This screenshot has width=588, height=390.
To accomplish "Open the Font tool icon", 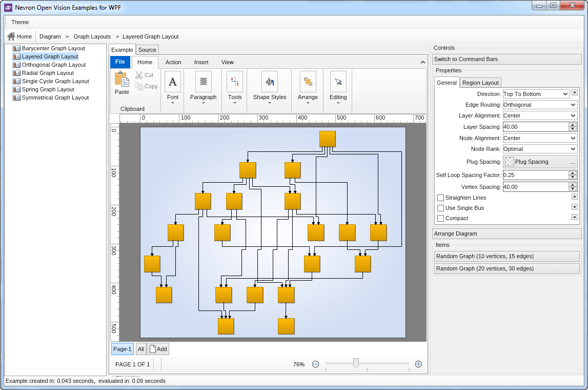I will (x=173, y=82).
